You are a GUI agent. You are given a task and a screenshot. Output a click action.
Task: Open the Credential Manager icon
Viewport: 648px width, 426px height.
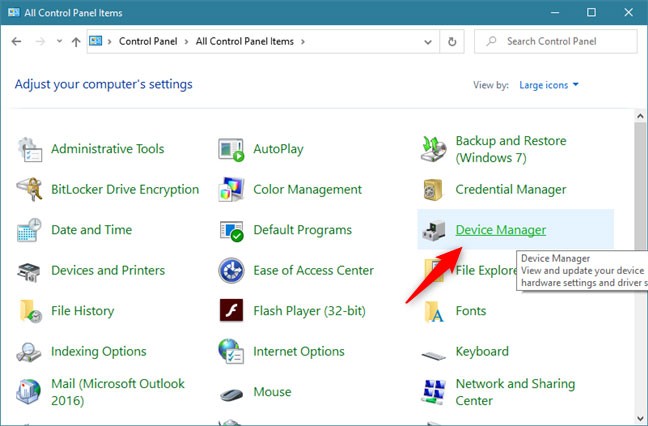pos(435,190)
